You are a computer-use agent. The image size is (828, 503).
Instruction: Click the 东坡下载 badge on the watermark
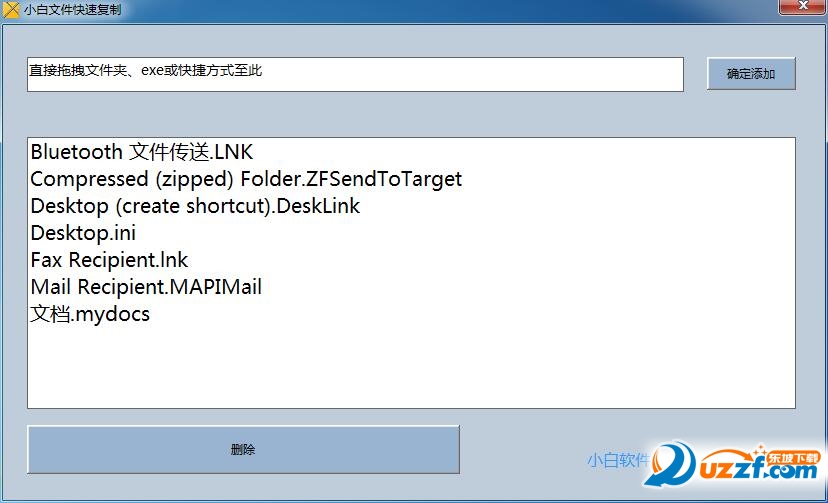click(x=793, y=458)
